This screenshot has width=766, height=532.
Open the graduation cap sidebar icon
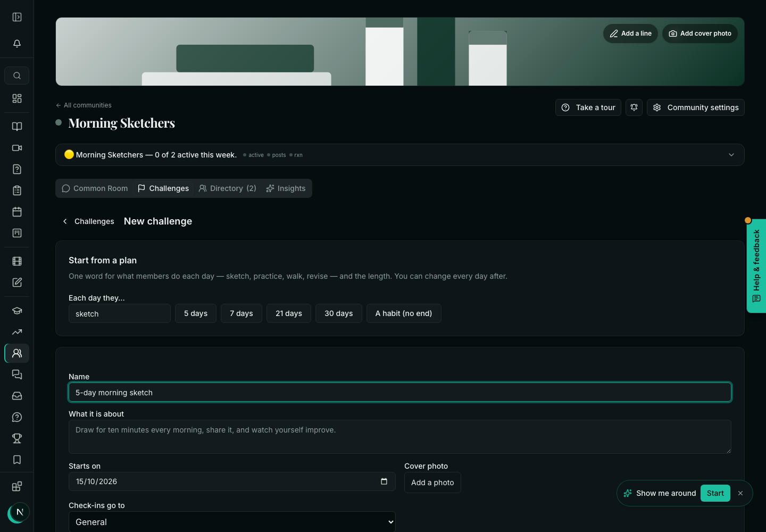[x=17, y=311]
